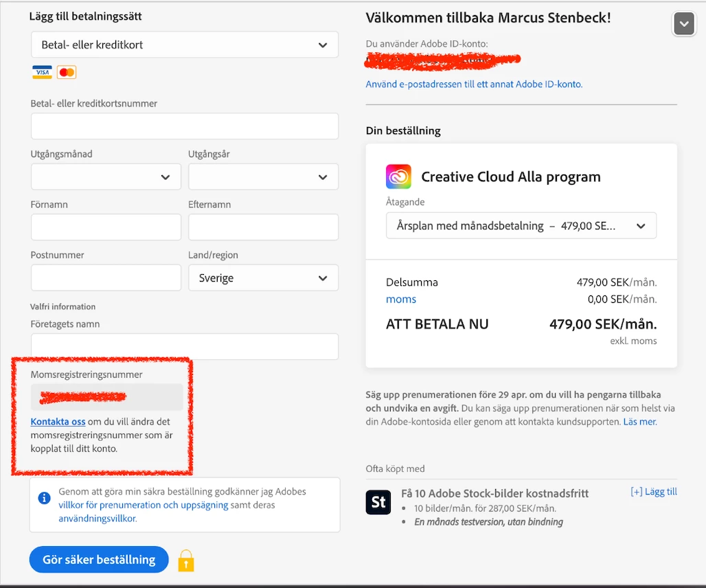The height and width of the screenshot is (588, 706).
Task: Click the Lägg till betalningssätt heading
Action: (x=86, y=16)
